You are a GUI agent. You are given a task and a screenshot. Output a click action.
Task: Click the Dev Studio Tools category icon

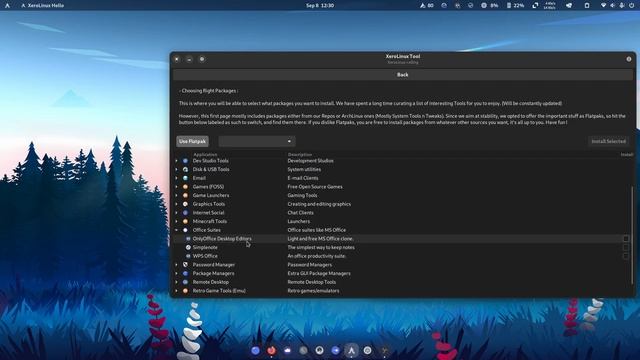[x=185, y=161]
